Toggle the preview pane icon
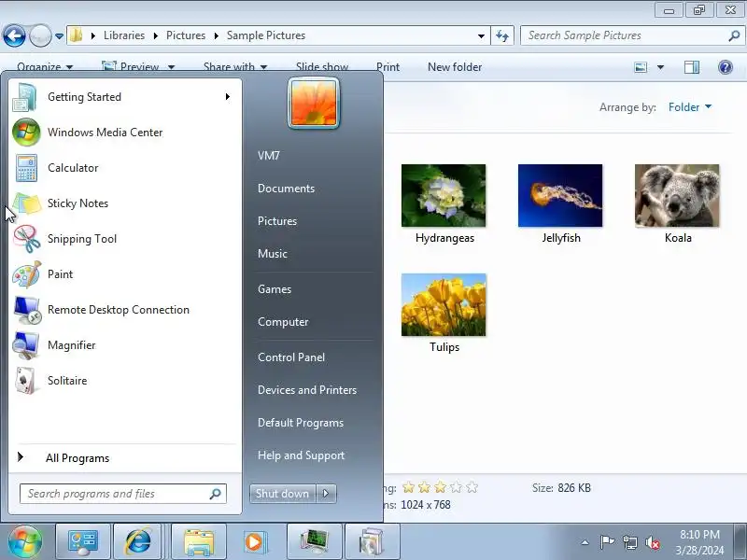Image resolution: width=747 pixels, height=560 pixels. [692, 67]
